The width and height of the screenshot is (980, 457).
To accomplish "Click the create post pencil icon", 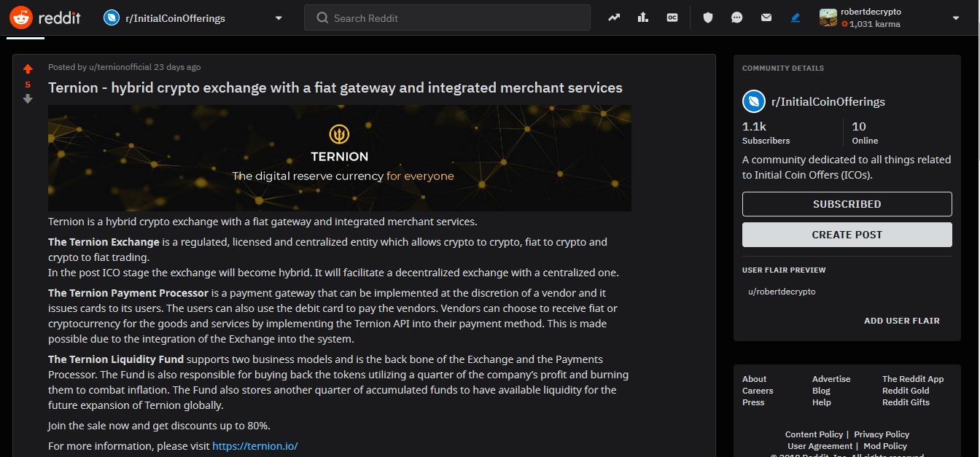I will [x=796, y=17].
